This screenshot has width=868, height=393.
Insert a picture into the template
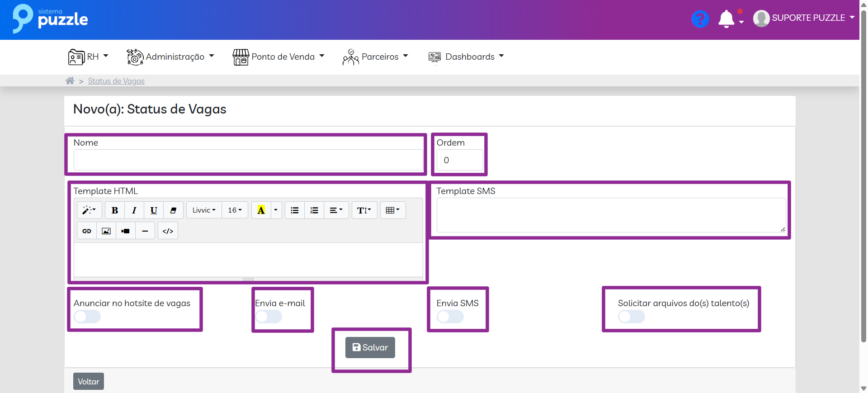106,231
